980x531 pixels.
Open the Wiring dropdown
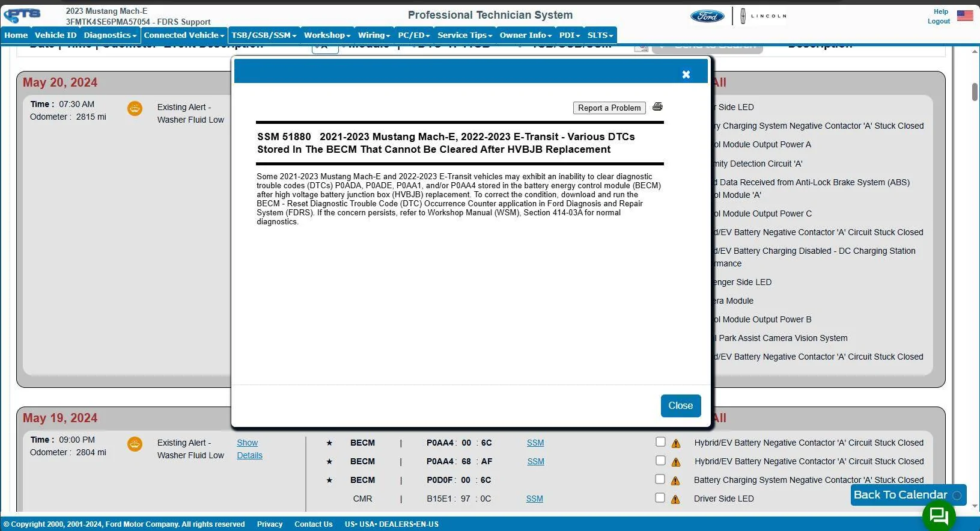point(374,35)
